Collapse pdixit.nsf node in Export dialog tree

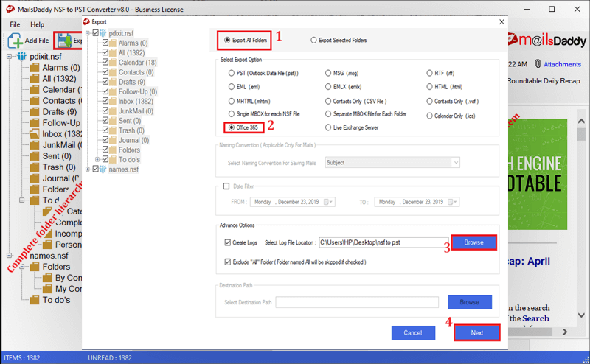click(x=88, y=33)
